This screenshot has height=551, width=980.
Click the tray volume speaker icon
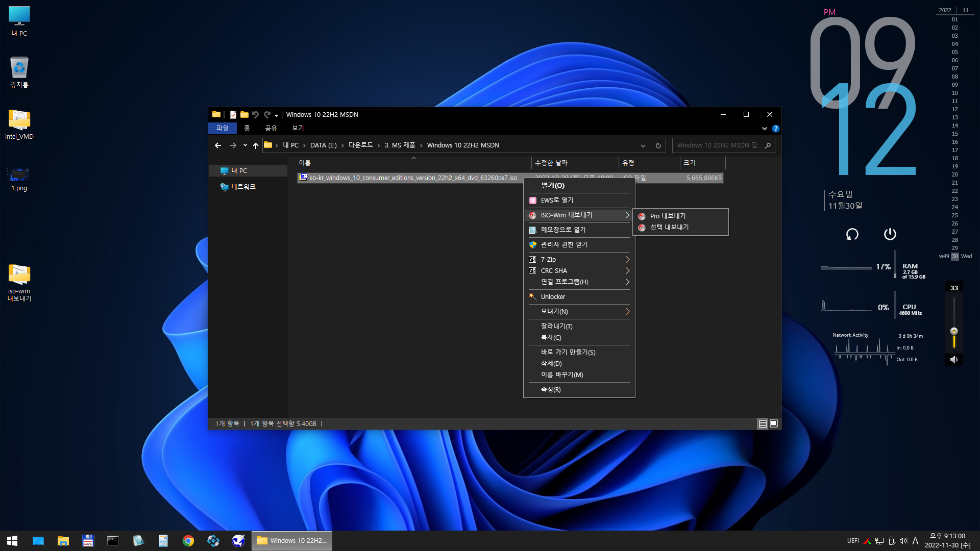coord(903,541)
